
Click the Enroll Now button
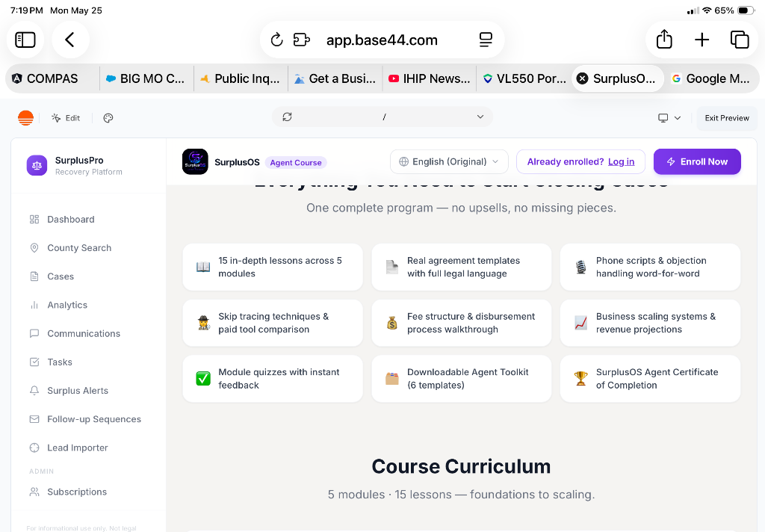[697, 161]
